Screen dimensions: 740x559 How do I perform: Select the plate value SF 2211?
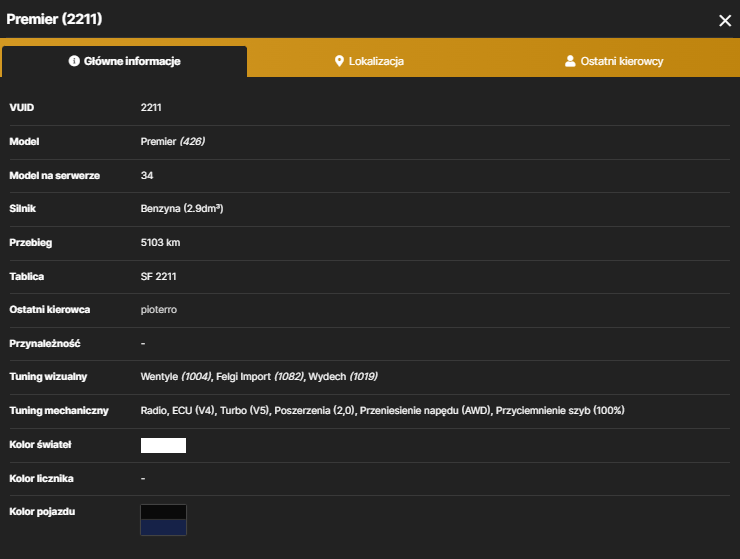(159, 277)
